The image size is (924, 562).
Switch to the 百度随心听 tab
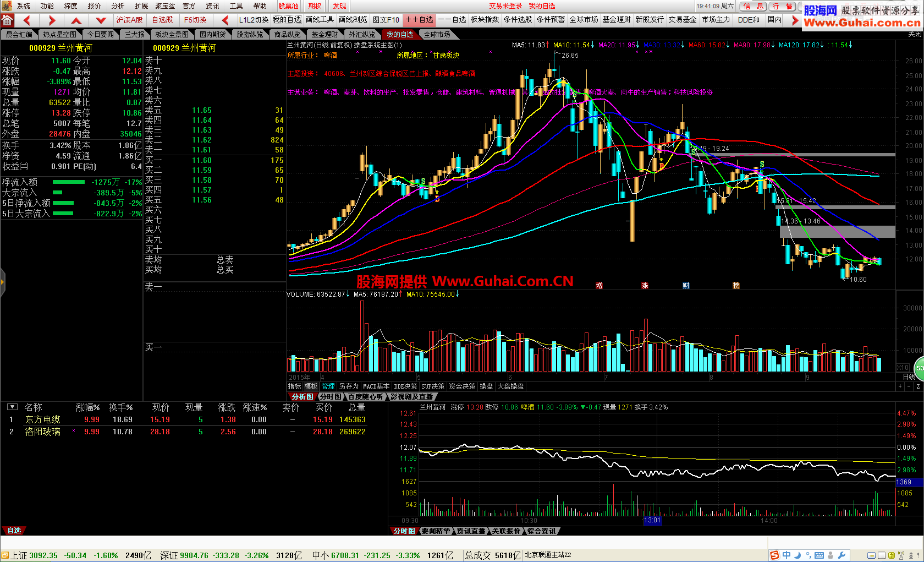coord(366,396)
